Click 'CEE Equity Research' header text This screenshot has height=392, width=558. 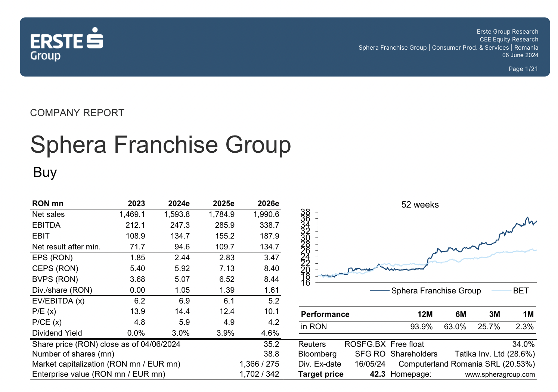(509, 40)
